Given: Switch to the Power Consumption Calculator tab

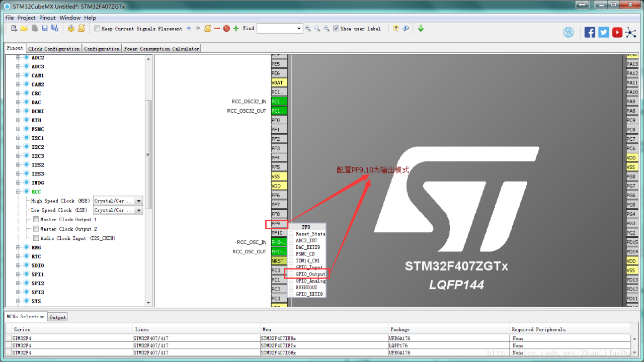Looking at the screenshot, I should tap(162, 49).
